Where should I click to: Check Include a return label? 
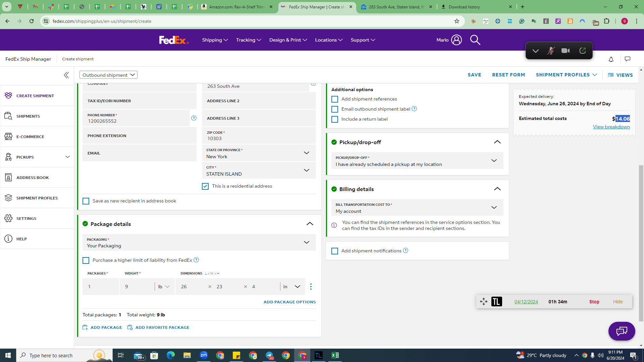[x=335, y=119]
